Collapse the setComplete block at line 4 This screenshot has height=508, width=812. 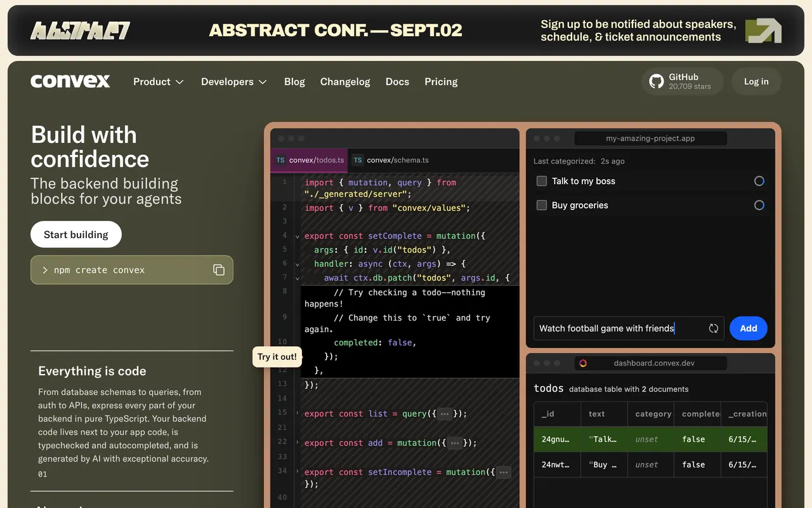298,236
